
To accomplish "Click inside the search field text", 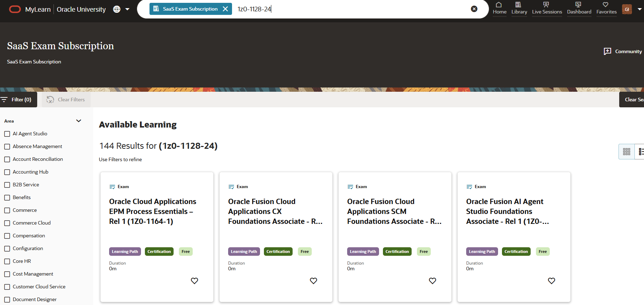I will 254,9.
